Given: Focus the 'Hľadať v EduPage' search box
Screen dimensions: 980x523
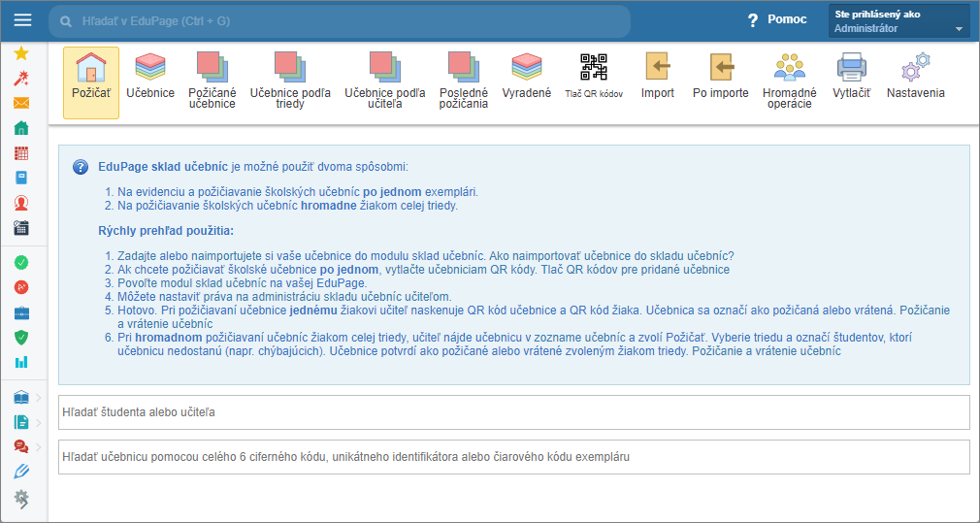Looking at the screenshot, I should click(x=349, y=20).
